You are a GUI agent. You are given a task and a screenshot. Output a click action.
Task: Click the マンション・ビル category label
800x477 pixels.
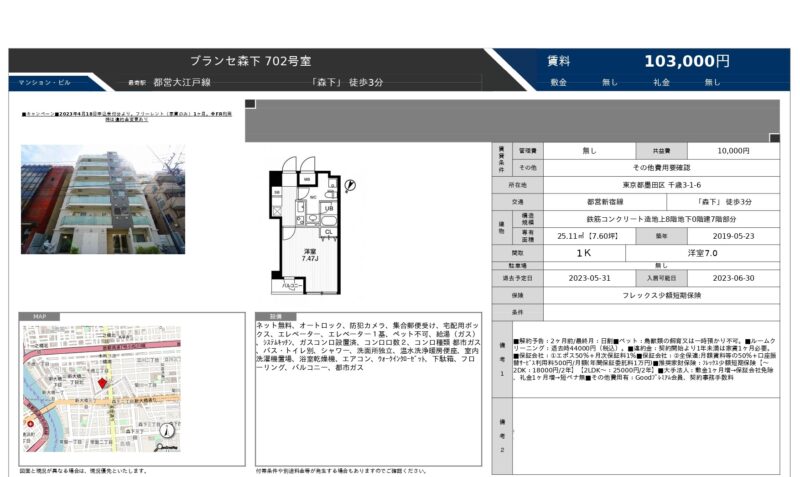[44, 82]
